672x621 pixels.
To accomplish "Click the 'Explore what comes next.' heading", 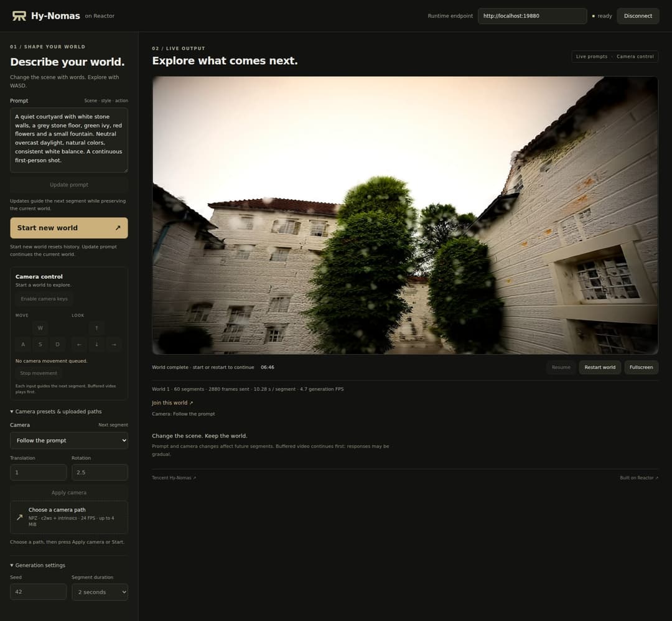I will point(225,60).
